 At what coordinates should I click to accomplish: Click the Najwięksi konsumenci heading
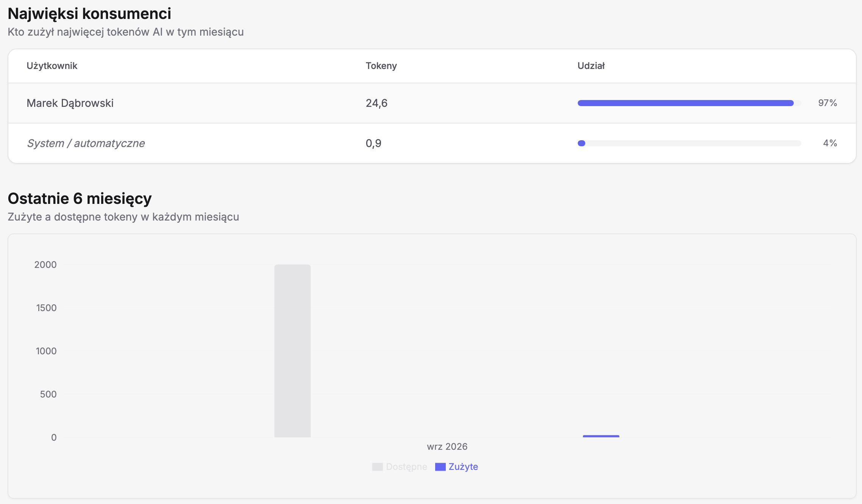tap(89, 14)
